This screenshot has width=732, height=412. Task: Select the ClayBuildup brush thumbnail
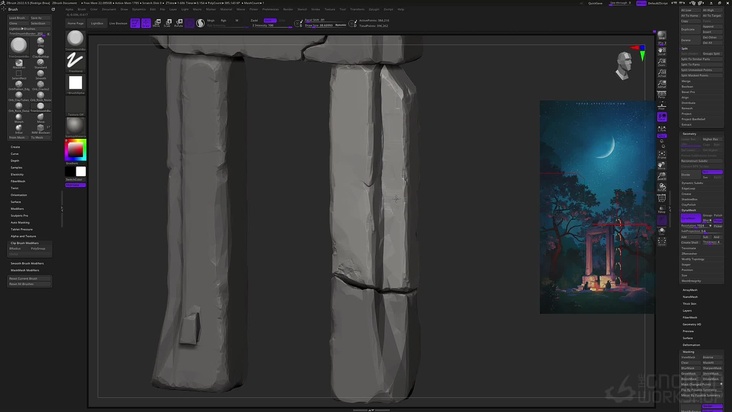[41, 52]
